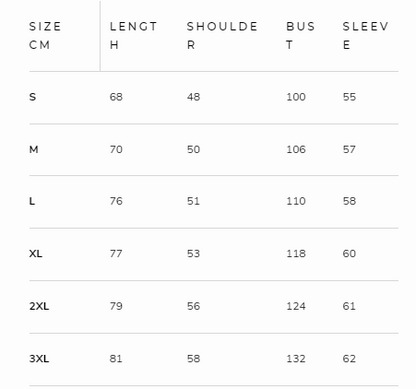The image size is (416, 389).
Task: Click the XL size row label
Action: pos(36,254)
